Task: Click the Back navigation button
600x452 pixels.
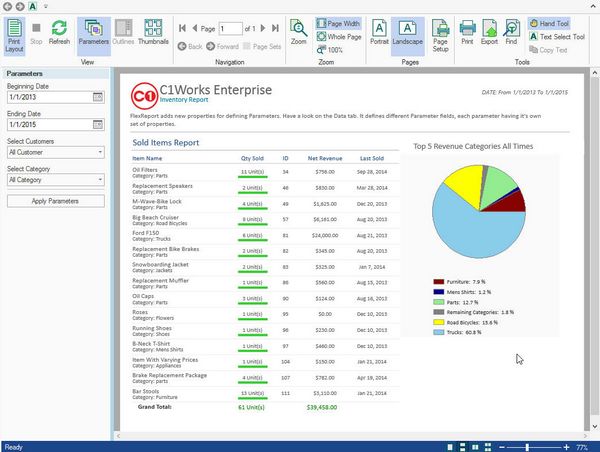Action: (190, 46)
